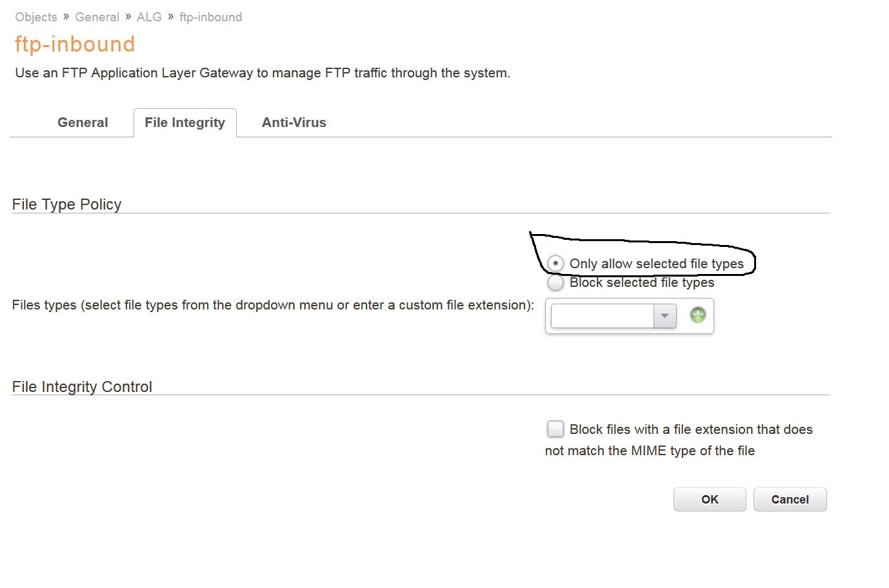Click the File Integrity Control section heading

coord(82,387)
